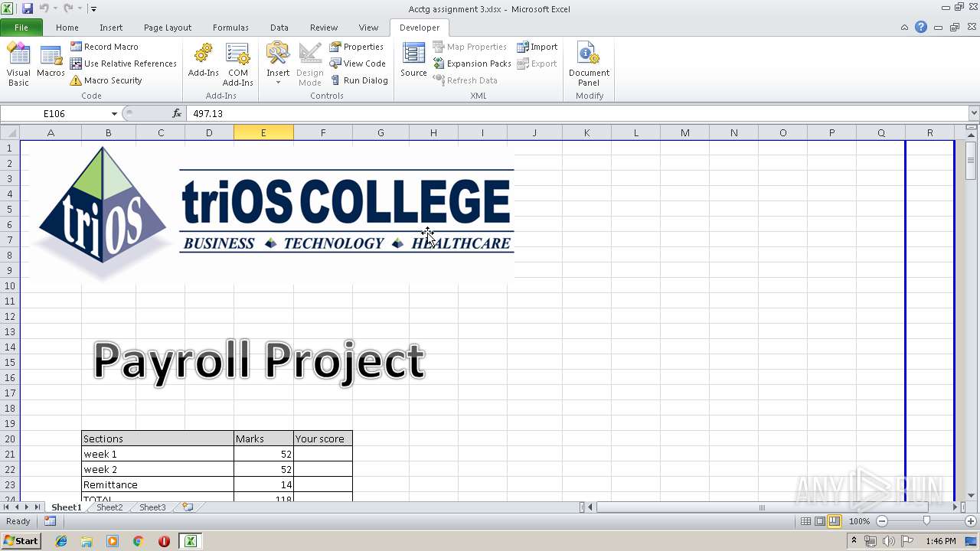Image resolution: width=980 pixels, height=551 pixels.
Task: Go to the last sheet with navigation arrow
Action: tap(38, 507)
